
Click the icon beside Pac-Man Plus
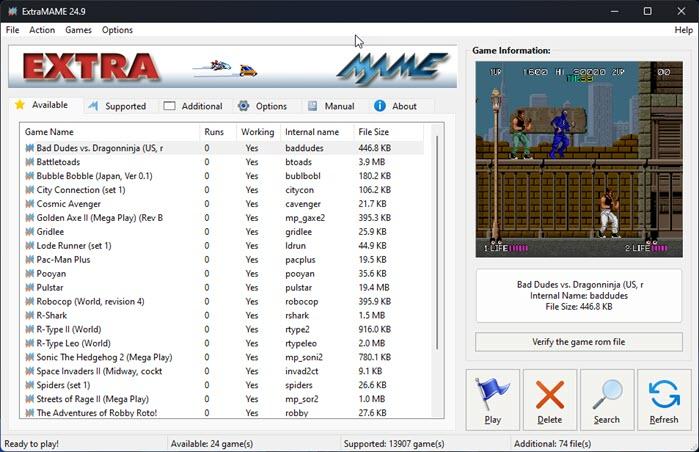pos(29,259)
